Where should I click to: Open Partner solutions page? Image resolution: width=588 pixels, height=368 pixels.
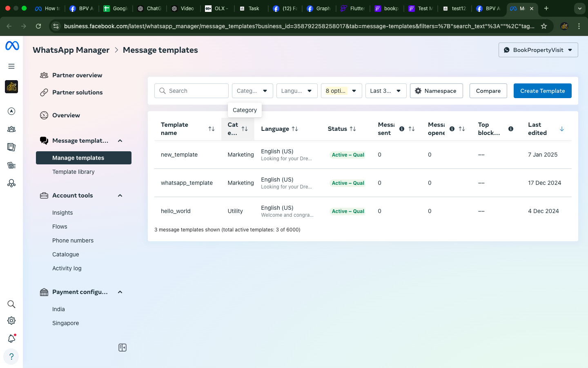tap(77, 92)
